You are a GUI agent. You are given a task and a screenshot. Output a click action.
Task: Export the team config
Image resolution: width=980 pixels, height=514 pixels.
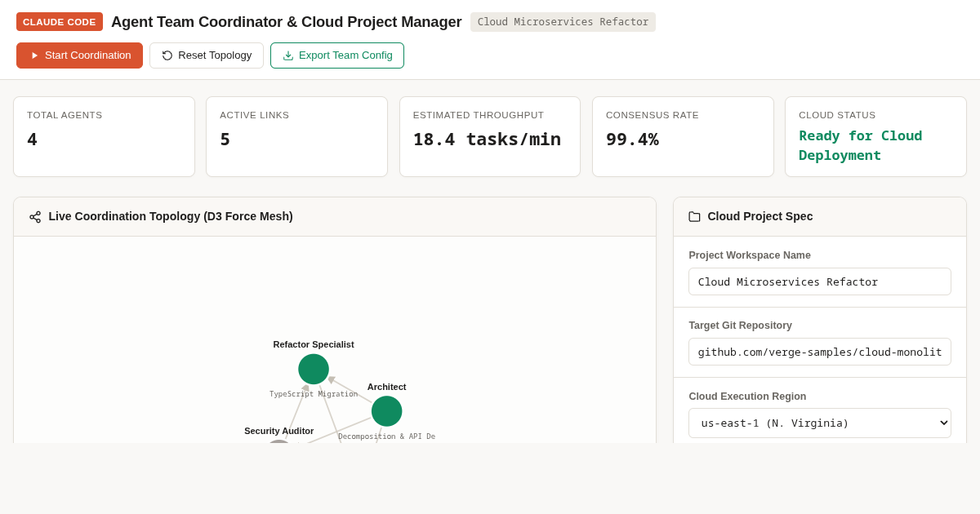337,55
